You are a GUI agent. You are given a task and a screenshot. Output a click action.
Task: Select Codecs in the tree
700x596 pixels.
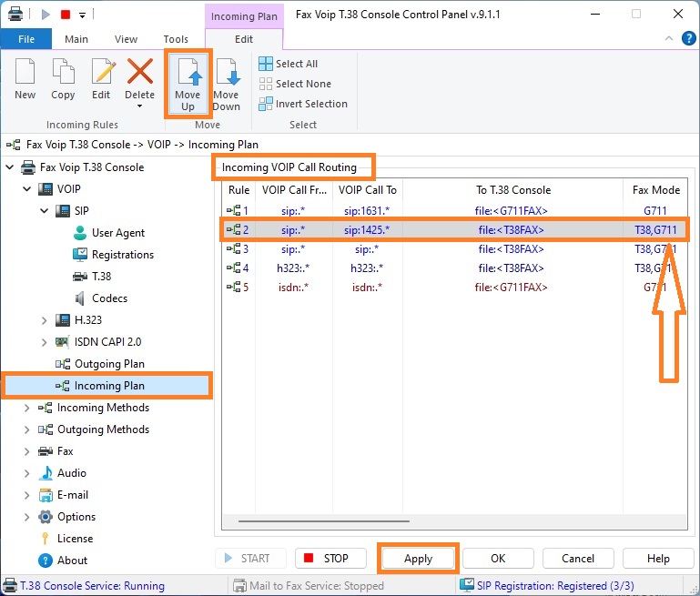click(x=100, y=298)
